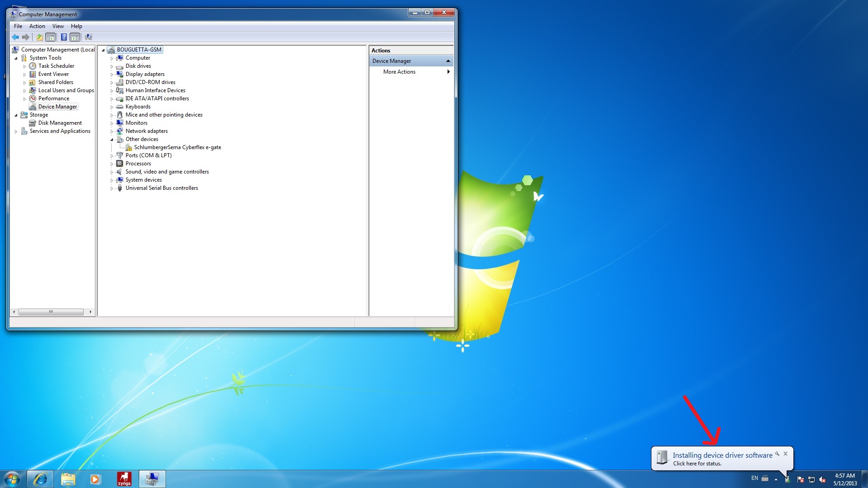This screenshot has height=488, width=868.
Task: Click the DVD/CD-ROM drives icon
Action: [x=120, y=82]
